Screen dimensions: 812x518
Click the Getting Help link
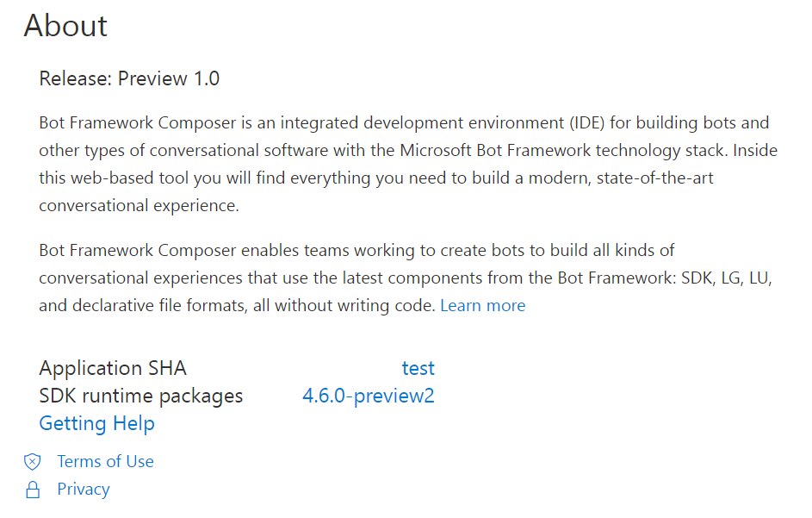point(96,423)
